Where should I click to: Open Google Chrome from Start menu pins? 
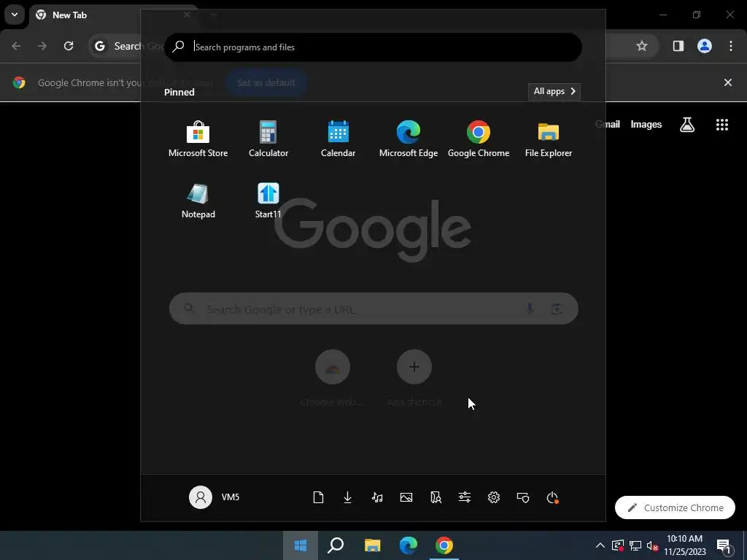[x=479, y=139]
